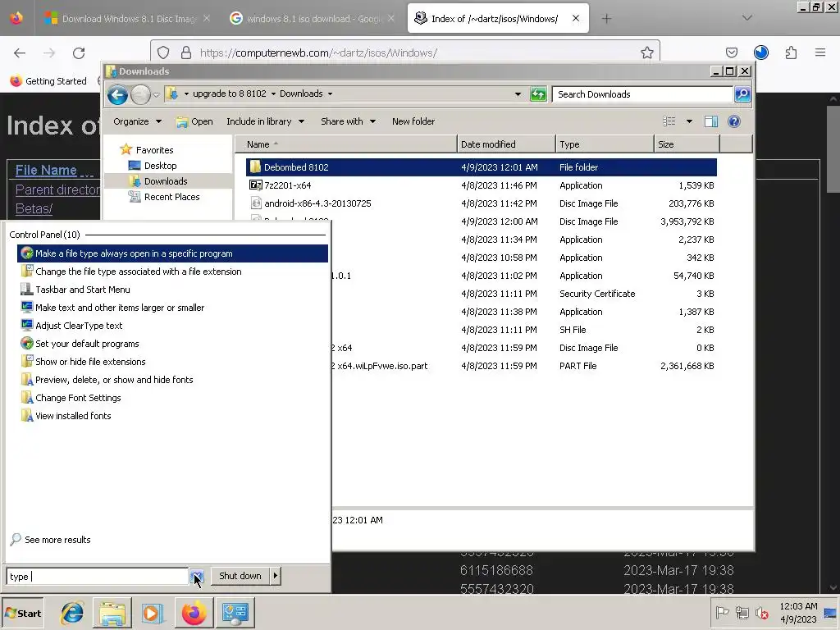Reload the Firefox page
This screenshot has height=630, width=840.
[79, 52]
